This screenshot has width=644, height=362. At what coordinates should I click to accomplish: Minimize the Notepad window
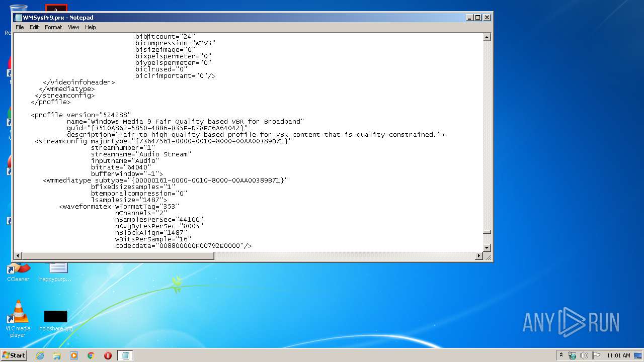click(x=469, y=18)
